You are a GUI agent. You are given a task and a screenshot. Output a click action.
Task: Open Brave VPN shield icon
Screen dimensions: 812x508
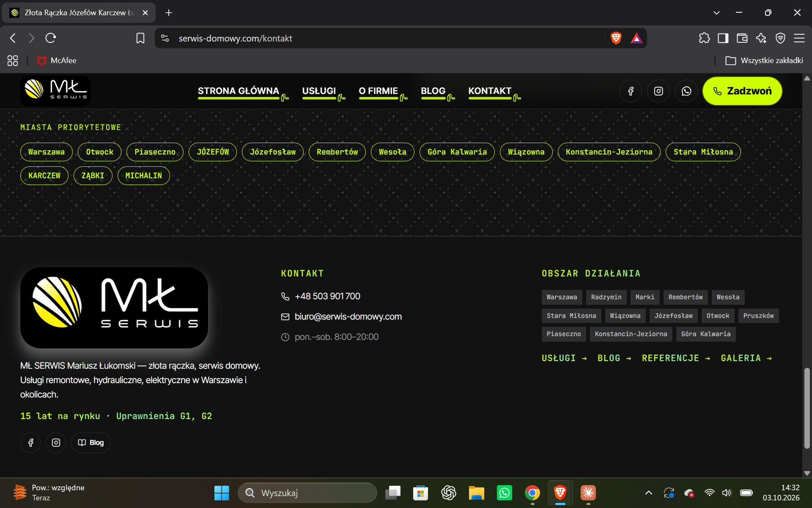click(780, 38)
